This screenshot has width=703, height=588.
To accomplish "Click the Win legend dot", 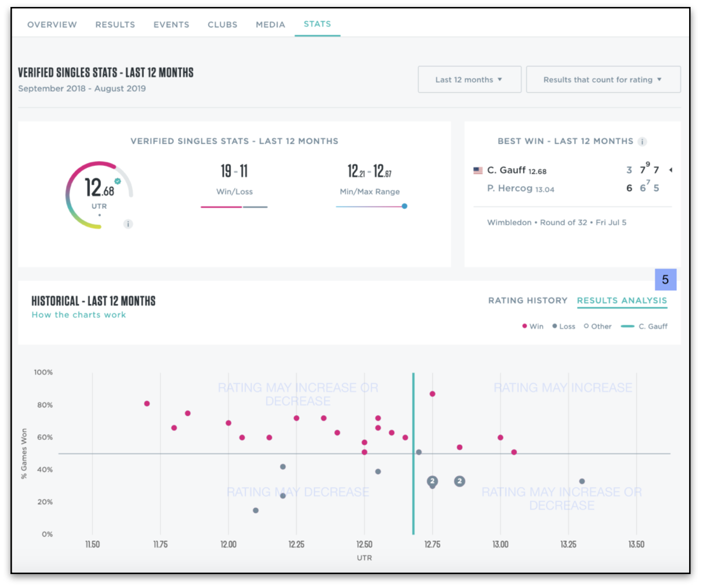I will click(x=525, y=326).
